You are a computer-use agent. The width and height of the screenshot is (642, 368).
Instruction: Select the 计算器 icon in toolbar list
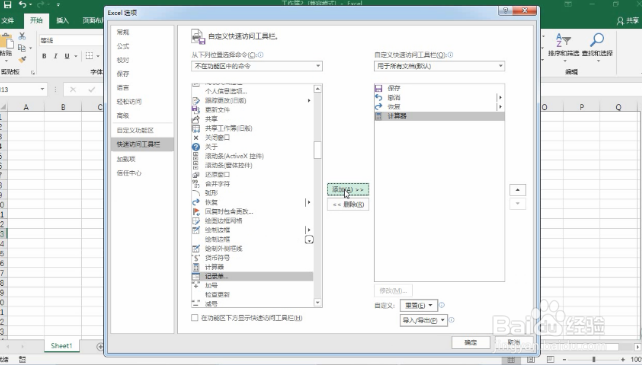(379, 116)
